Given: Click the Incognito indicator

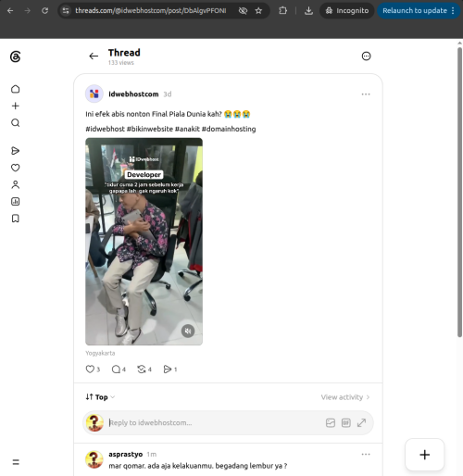Looking at the screenshot, I should click(347, 11).
